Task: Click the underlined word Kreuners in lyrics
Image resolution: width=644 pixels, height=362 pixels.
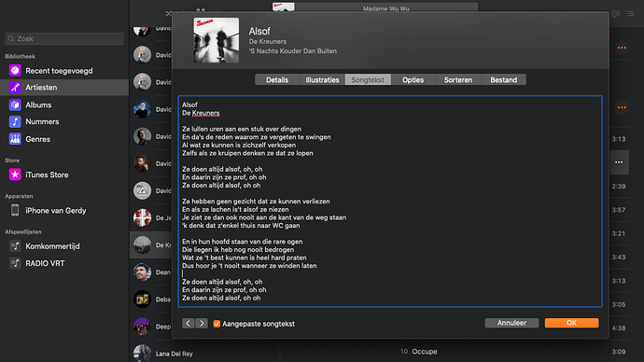Action: [x=205, y=113]
